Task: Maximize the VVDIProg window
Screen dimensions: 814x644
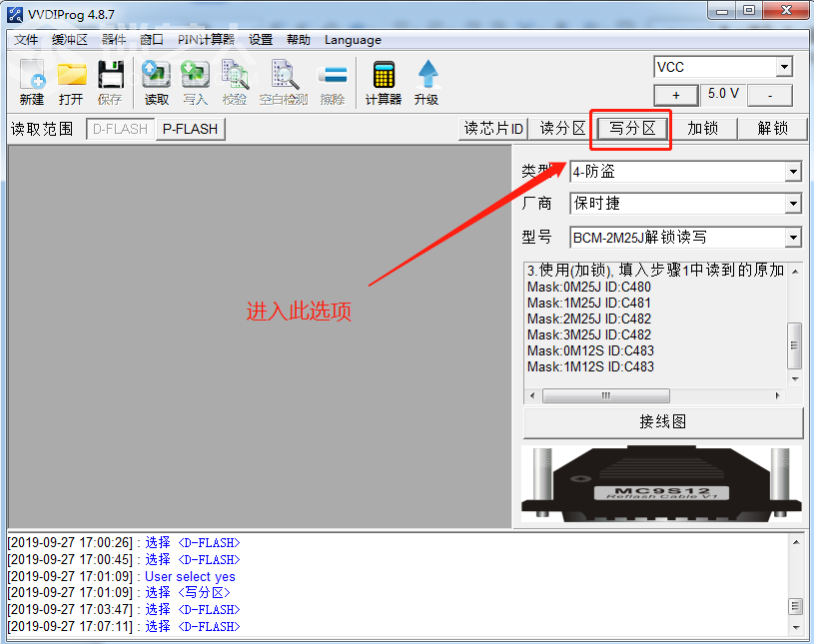Action: [749, 10]
